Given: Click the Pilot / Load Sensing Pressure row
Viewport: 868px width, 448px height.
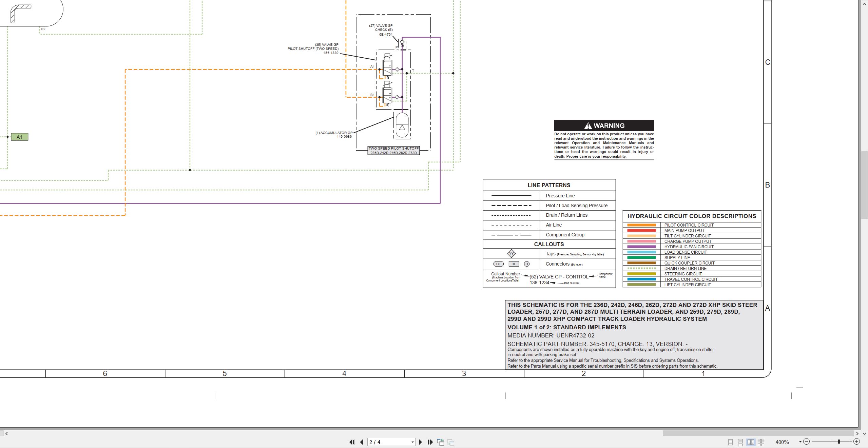Looking at the screenshot, I should coord(549,206).
